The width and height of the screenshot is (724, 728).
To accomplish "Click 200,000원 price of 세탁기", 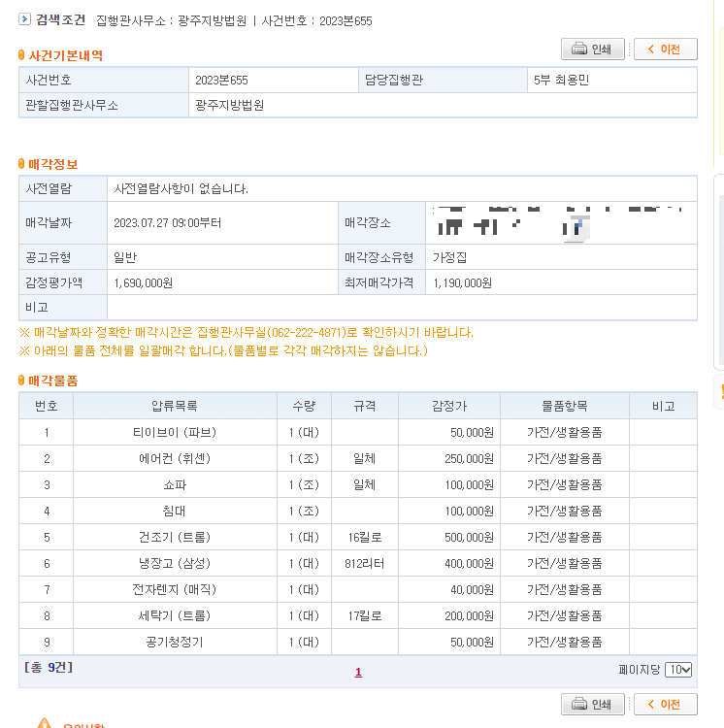I will [469, 615].
